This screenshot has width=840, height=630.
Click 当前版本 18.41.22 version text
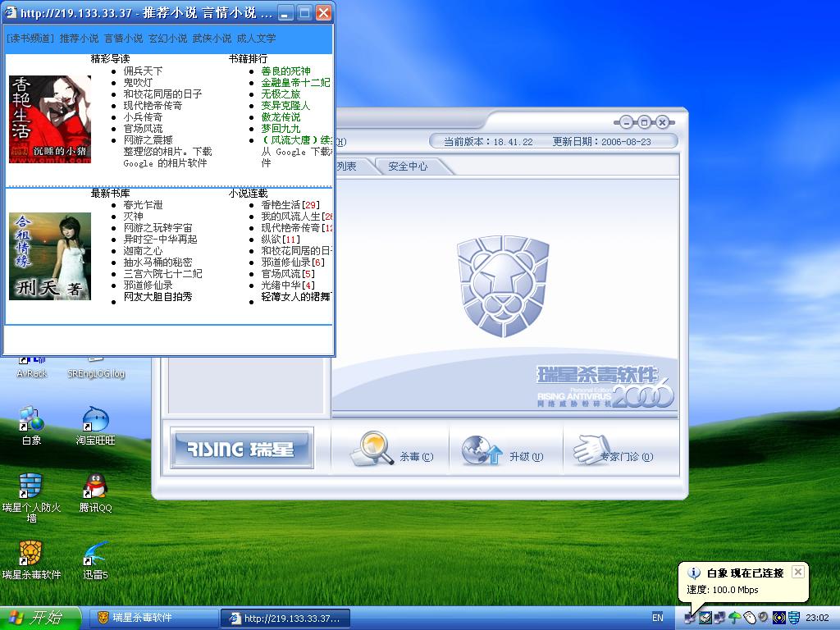click(x=488, y=142)
